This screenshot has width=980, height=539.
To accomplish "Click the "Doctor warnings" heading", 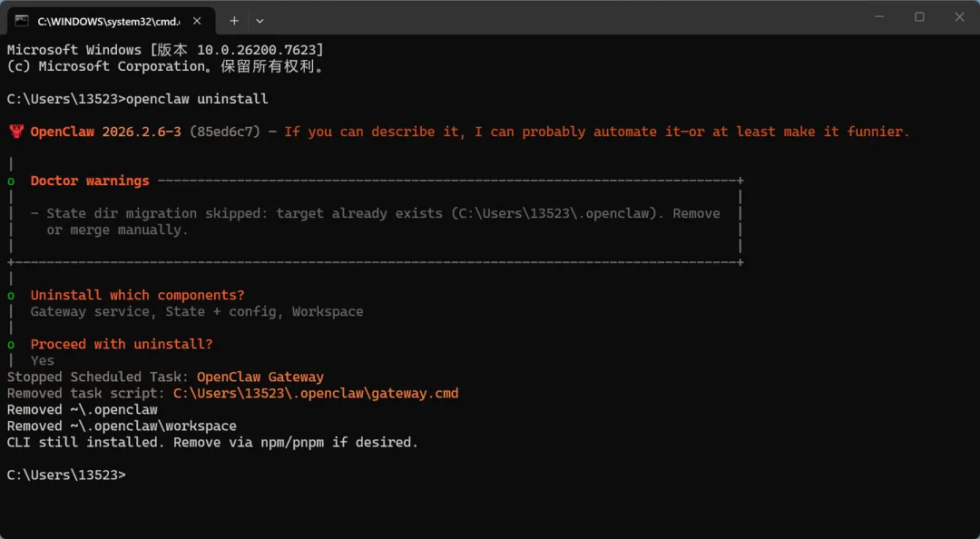I will (x=90, y=181).
